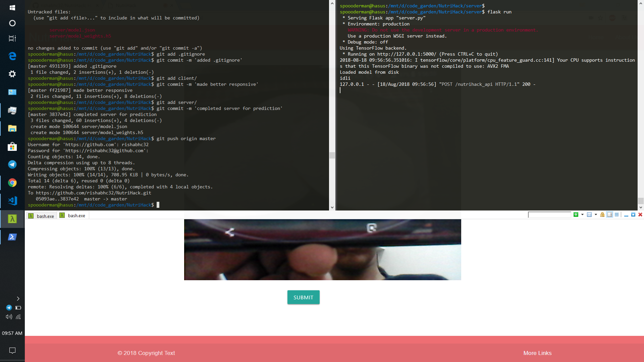Click the webcam preview image
644x362 pixels.
[322, 250]
